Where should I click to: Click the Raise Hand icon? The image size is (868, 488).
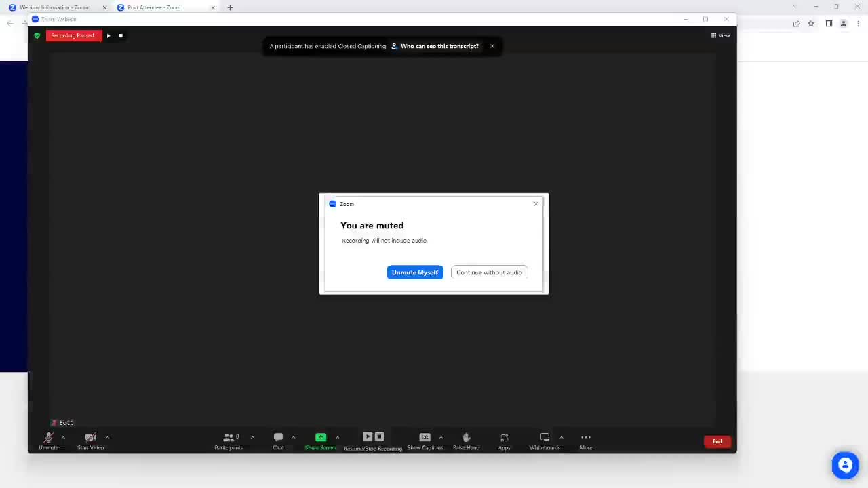pos(466,439)
